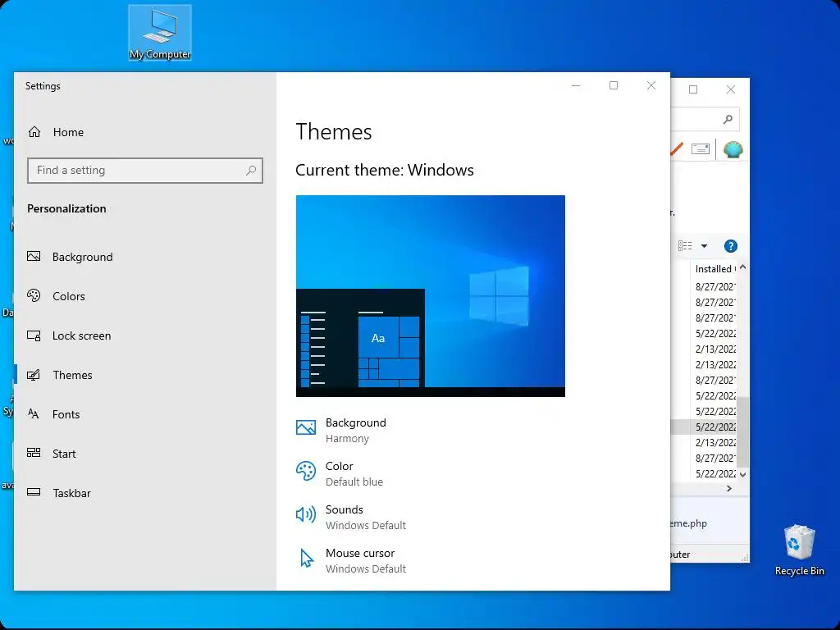Open the blue help question mark icon
This screenshot has height=630, width=840.
pyautogui.click(x=731, y=246)
